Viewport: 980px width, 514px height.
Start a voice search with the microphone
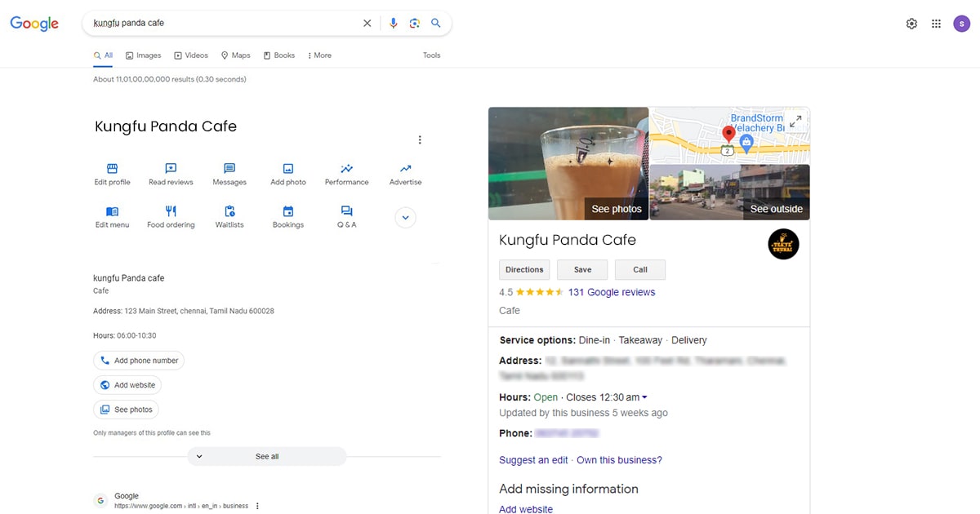(393, 24)
